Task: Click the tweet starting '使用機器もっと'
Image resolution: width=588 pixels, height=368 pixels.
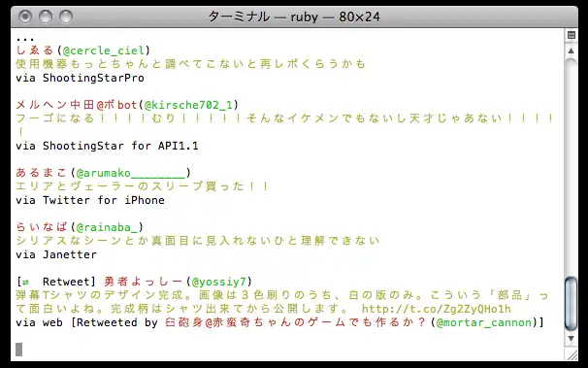Action: [x=190, y=64]
